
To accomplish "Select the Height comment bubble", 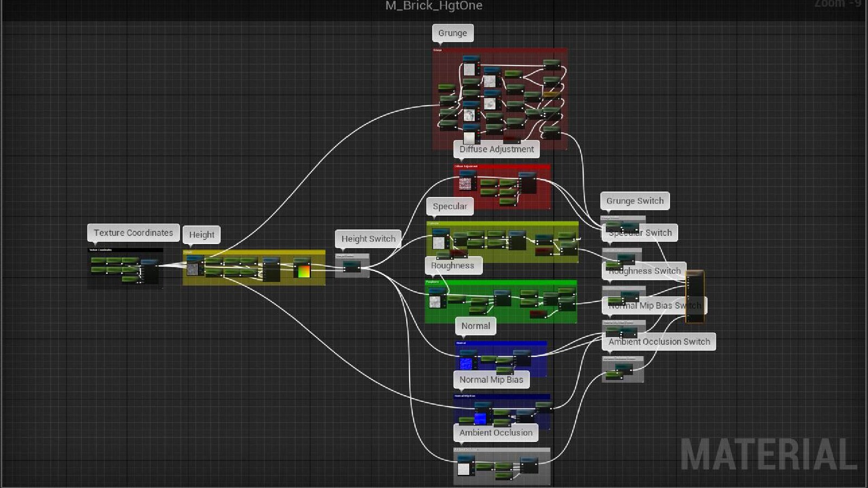I will 201,235.
